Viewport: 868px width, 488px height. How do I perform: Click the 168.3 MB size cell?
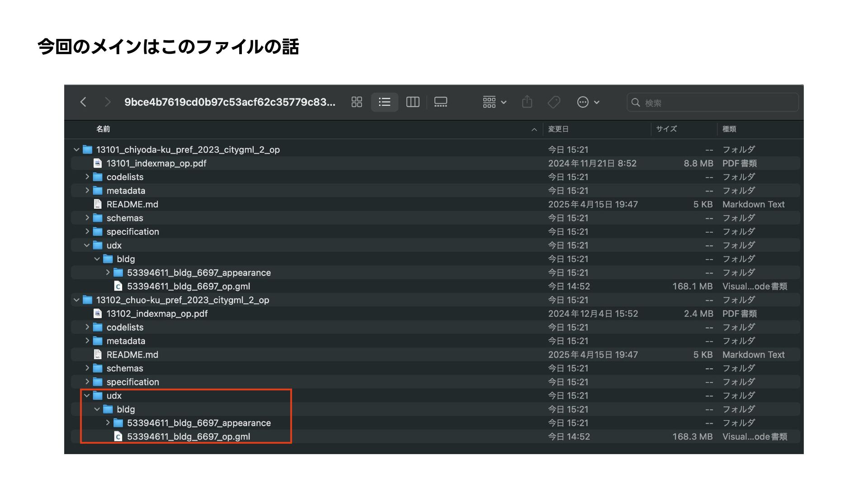[x=693, y=436]
